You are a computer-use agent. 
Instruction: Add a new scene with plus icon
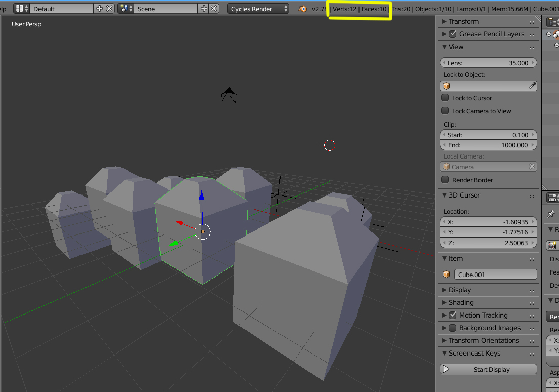pyautogui.click(x=204, y=9)
